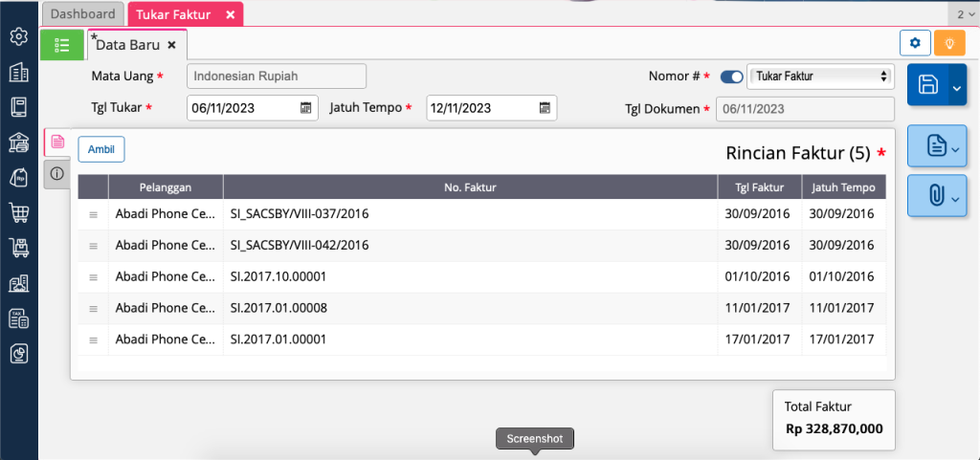Screen dimensions: 980x460
Task: Click the blue floppy disk save icon
Action: (927, 85)
